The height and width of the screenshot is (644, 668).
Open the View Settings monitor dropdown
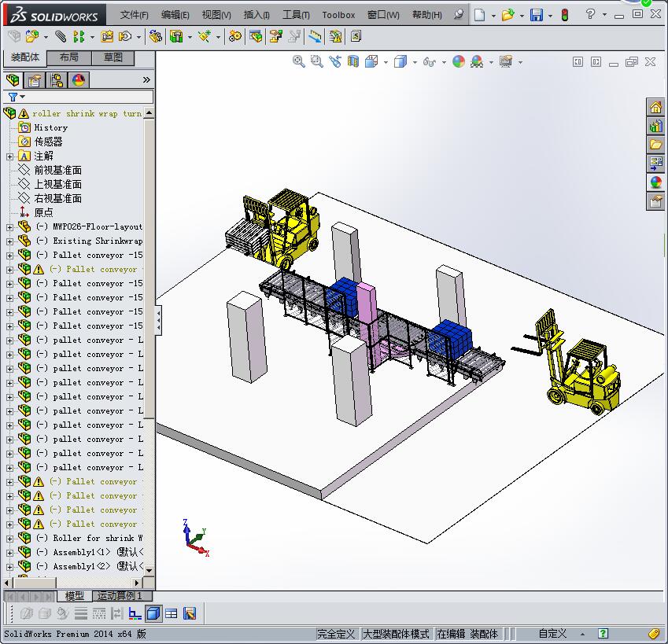click(x=520, y=63)
